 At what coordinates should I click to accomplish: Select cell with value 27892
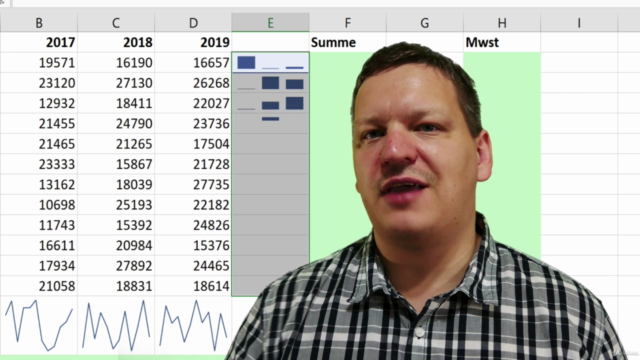pos(116,266)
